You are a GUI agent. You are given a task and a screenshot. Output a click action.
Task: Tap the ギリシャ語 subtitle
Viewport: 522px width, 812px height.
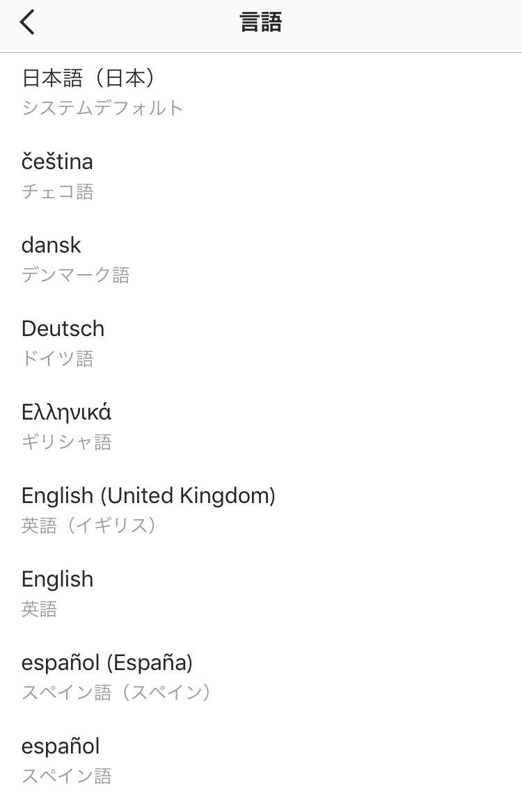[66, 442]
